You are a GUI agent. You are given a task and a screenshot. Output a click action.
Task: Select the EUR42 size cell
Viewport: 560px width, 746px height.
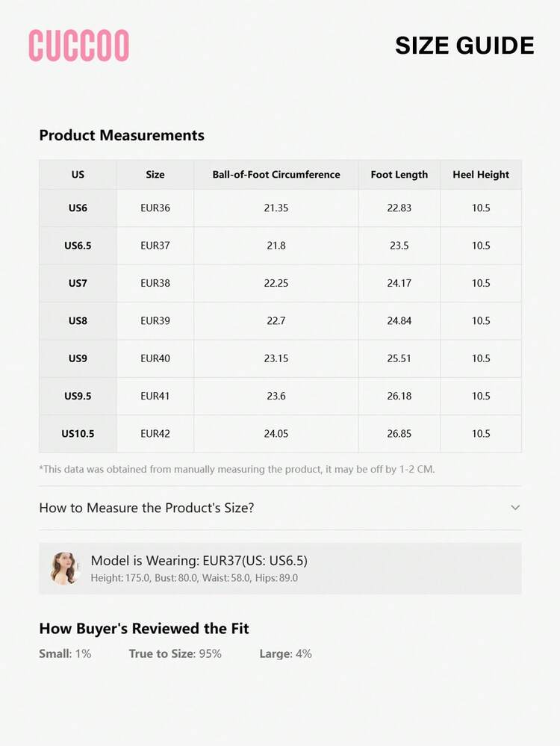155,434
